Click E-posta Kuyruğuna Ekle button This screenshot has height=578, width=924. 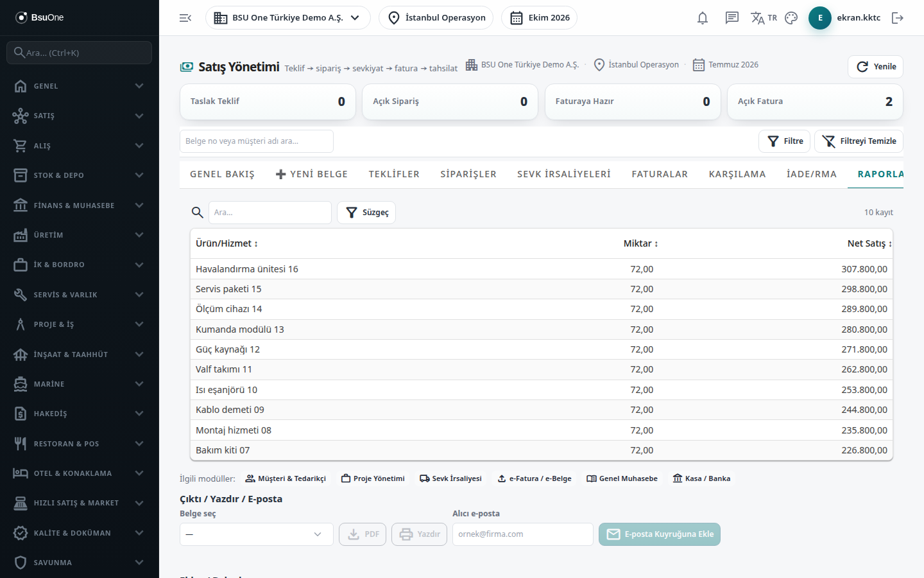click(x=660, y=534)
